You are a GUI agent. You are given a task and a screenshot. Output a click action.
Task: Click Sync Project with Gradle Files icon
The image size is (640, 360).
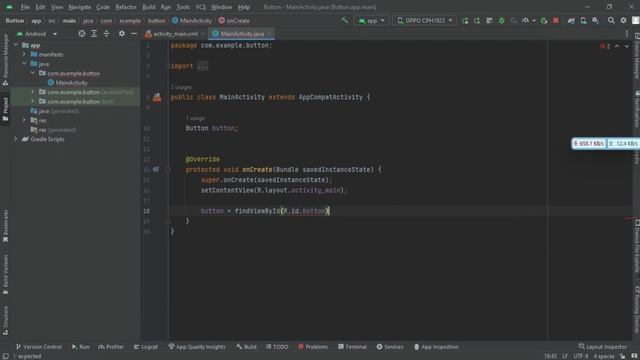point(571,20)
